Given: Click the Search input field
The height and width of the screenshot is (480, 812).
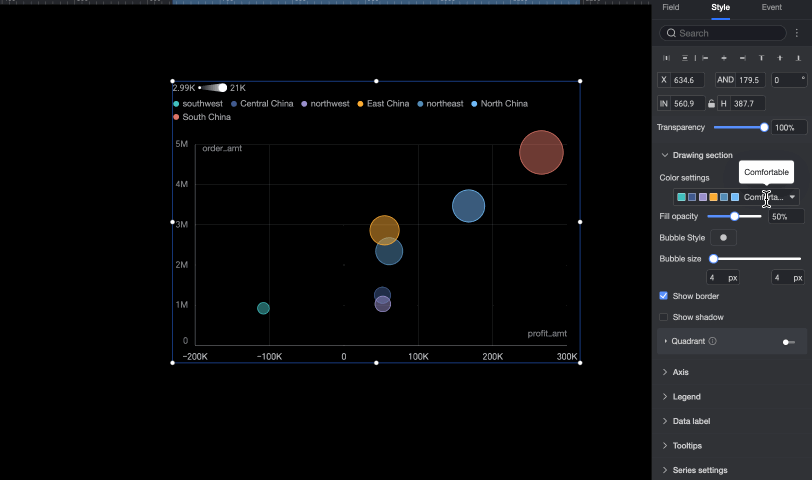Looking at the screenshot, I should tap(723, 33).
